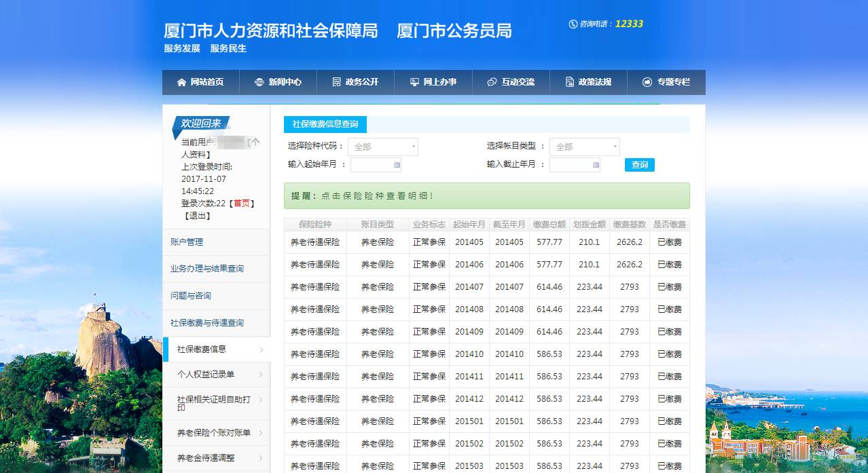Expand the 养老保险个账对账单 sidebar item
Screen dimensions: 868x473
pyautogui.click(x=261, y=433)
